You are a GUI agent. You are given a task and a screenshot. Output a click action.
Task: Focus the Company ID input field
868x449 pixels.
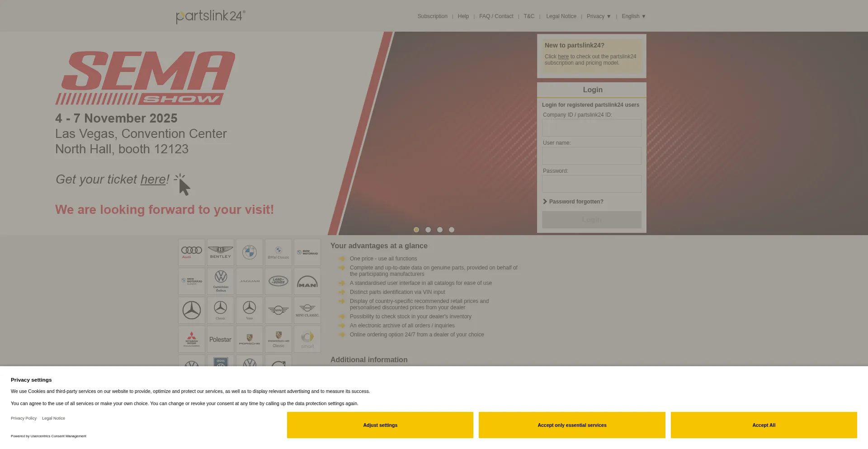click(591, 128)
